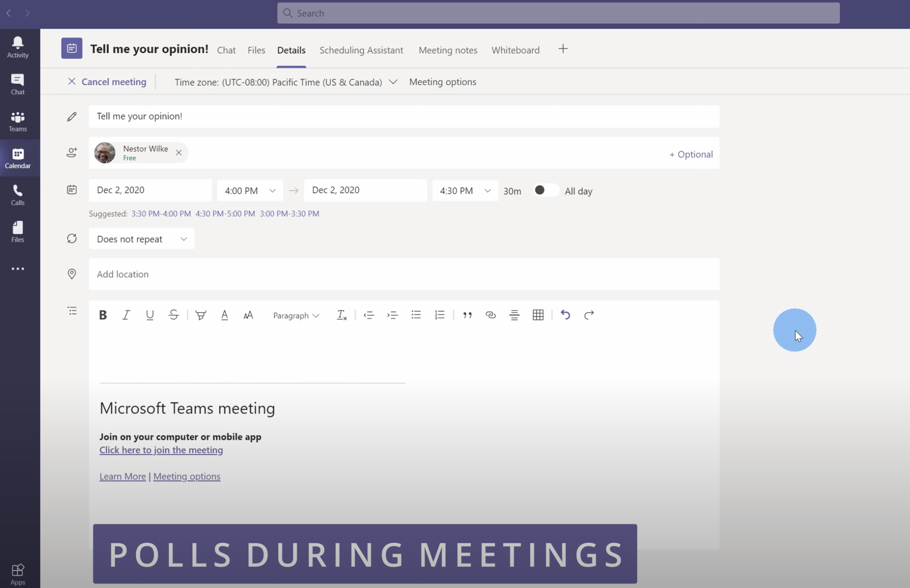Clear formatting with the clear format icon
Viewport: 910px width, 588px height.
(341, 315)
